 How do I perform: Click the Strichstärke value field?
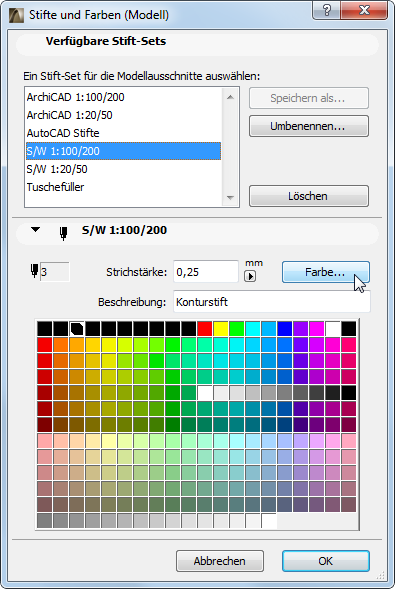(x=206, y=272)
